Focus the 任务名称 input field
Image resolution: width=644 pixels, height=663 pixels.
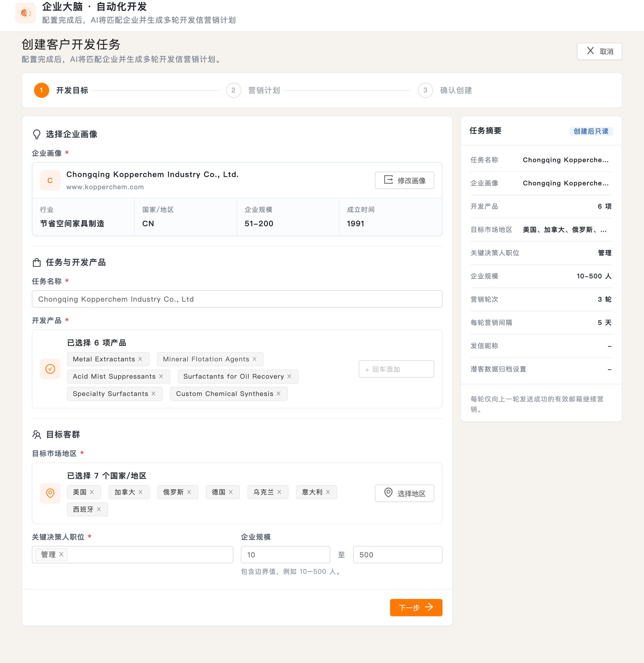tap(237, 299)
